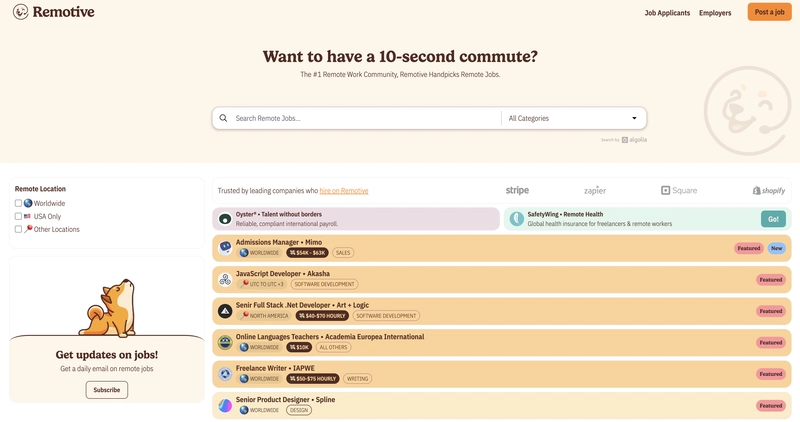Screen dimensions: 800x422
Task: Click the search magnifier icon
Action: pos(223,118)
